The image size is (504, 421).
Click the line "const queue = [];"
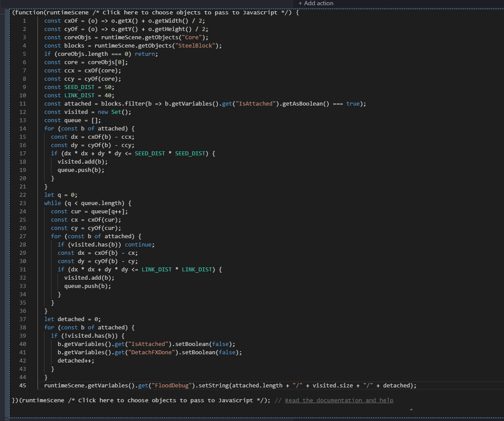coord(73,120)
